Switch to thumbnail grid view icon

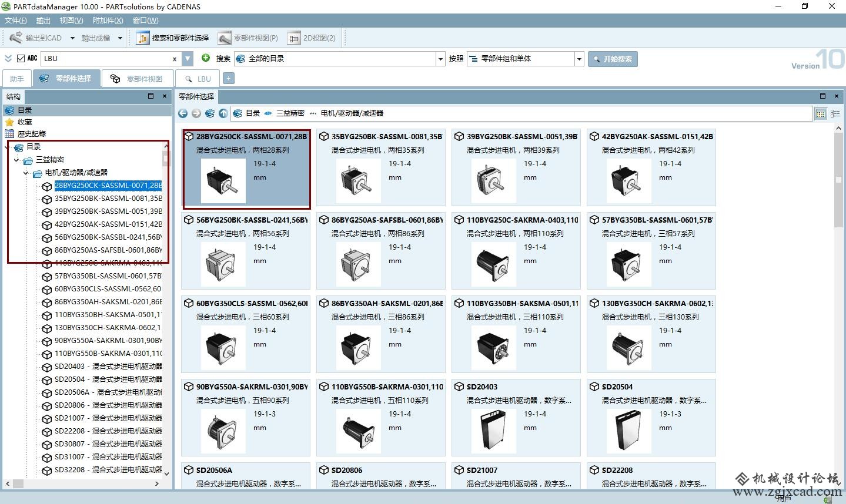[x=821, y=113]
